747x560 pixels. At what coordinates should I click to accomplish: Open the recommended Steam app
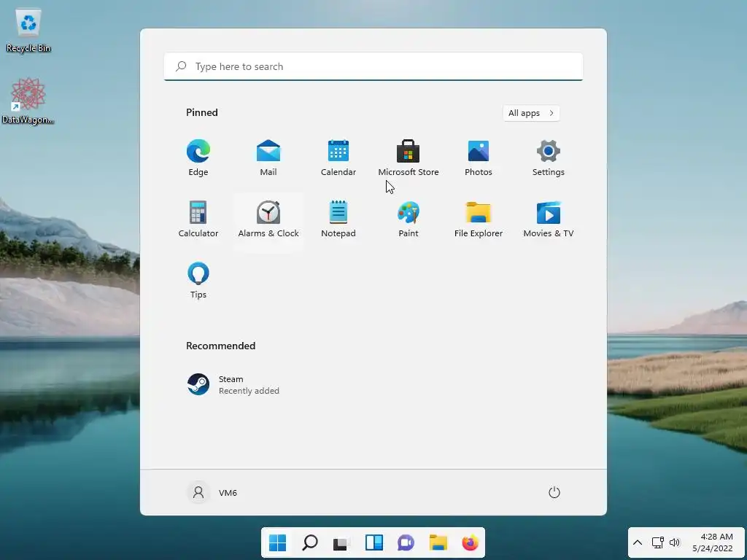tap(233, 384)
